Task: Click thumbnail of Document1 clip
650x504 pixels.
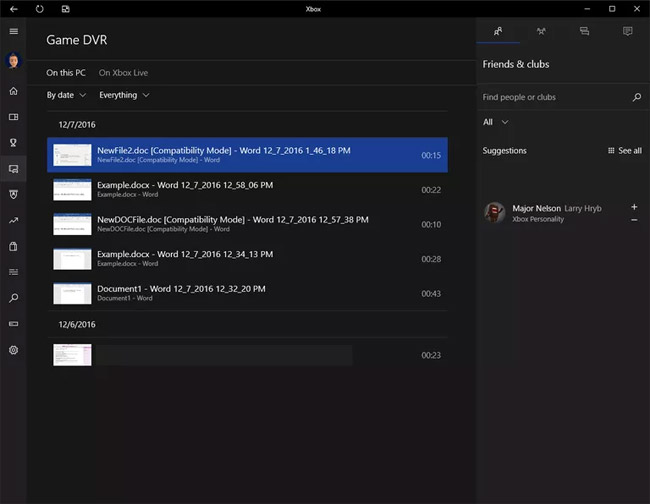Action: (x=72, y=293)
